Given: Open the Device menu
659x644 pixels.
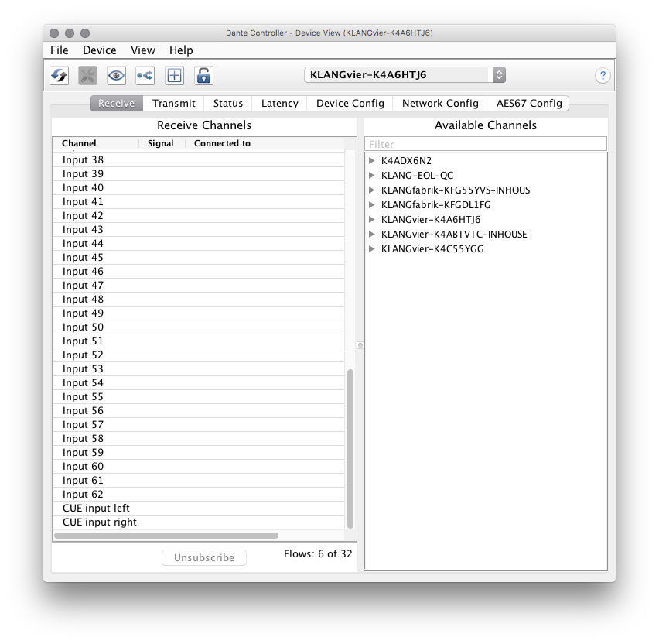Looking at the screenshot, I should point(100,50).
